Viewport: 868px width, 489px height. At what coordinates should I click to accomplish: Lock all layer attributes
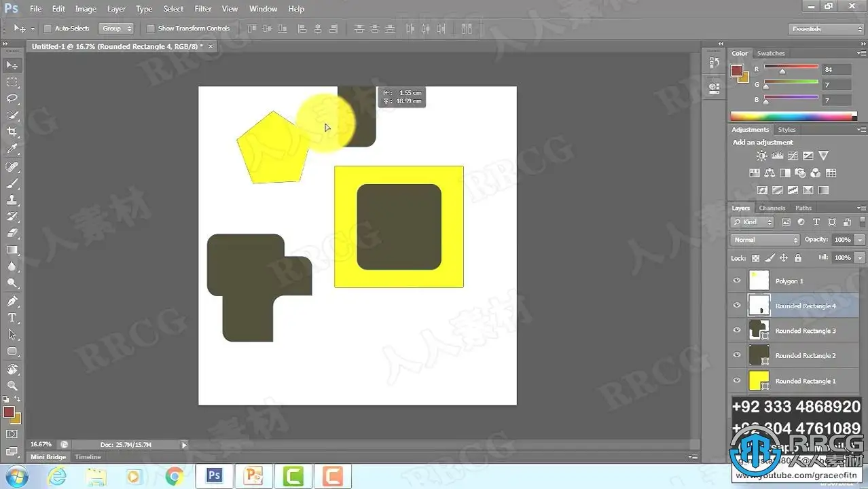pyautogui.click(x=798, y=258)
